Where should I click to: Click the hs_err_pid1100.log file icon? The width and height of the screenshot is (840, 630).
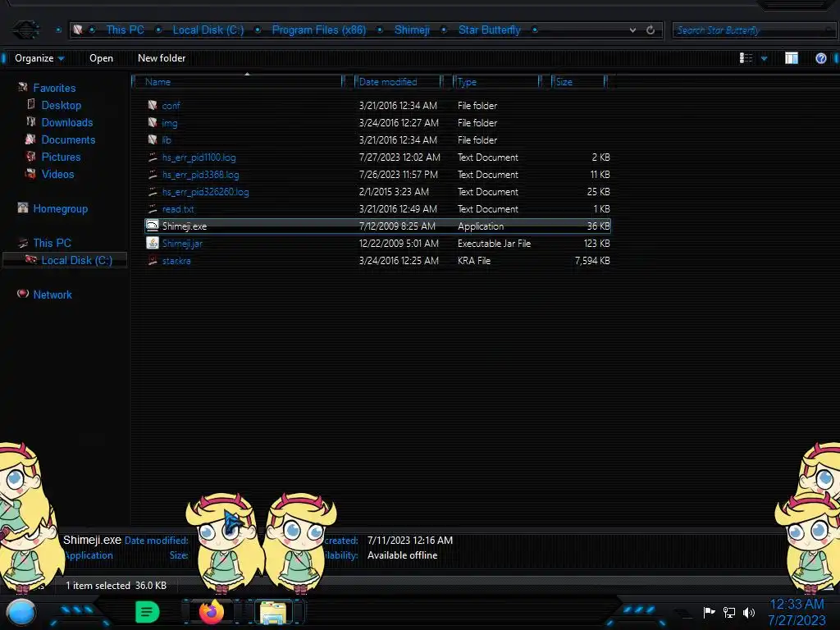coord(153,157)
